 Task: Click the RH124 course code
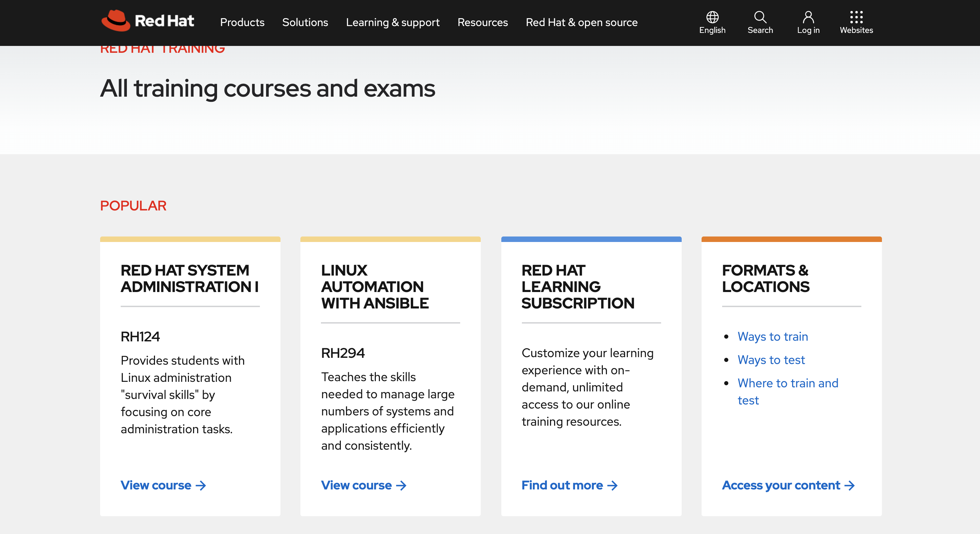tap(140, 337)
